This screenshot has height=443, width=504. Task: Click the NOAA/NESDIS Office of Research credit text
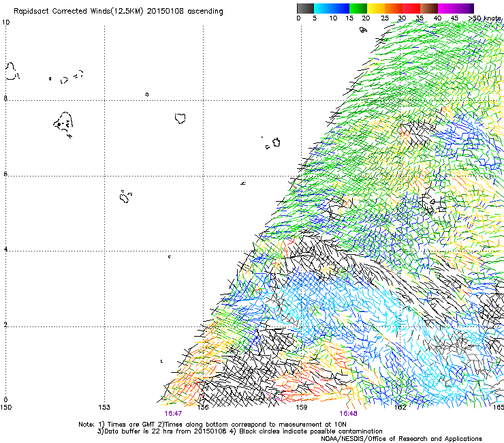[x=401, y=439]
